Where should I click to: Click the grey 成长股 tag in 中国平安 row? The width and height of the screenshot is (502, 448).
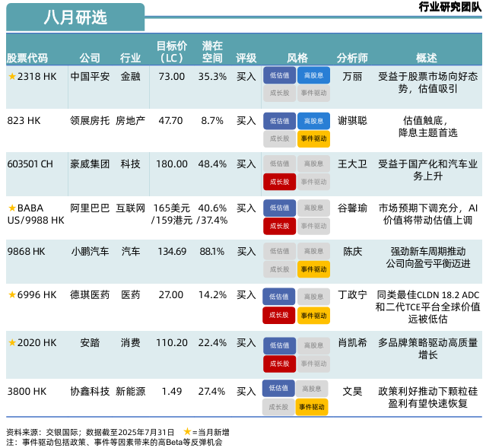click(279, 94)
